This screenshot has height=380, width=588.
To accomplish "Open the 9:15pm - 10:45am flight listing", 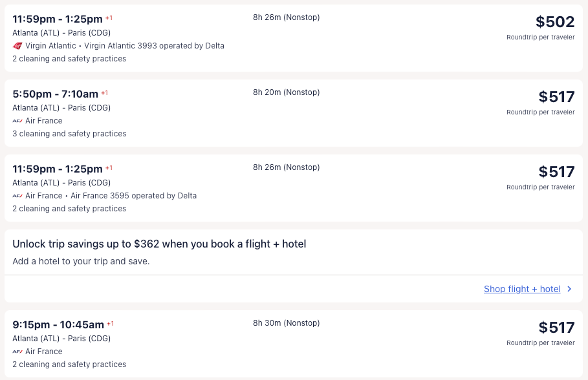I will pos(58,324).
